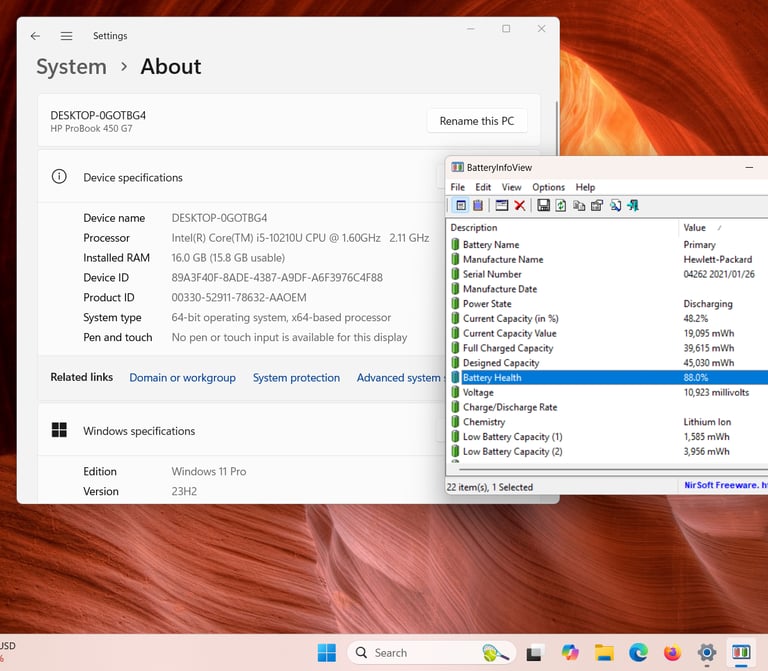Click the Copy Selected Items toolbar icon
Screen dimensions: 768x671
(x=579, y=205)
